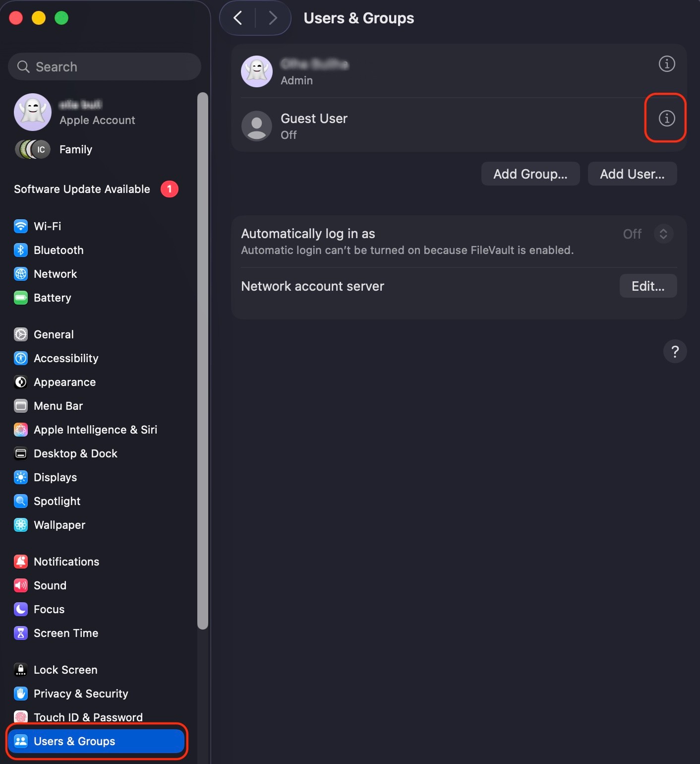Open Guest User info
The width and height of the screenshot is (700, 764).
666,119
